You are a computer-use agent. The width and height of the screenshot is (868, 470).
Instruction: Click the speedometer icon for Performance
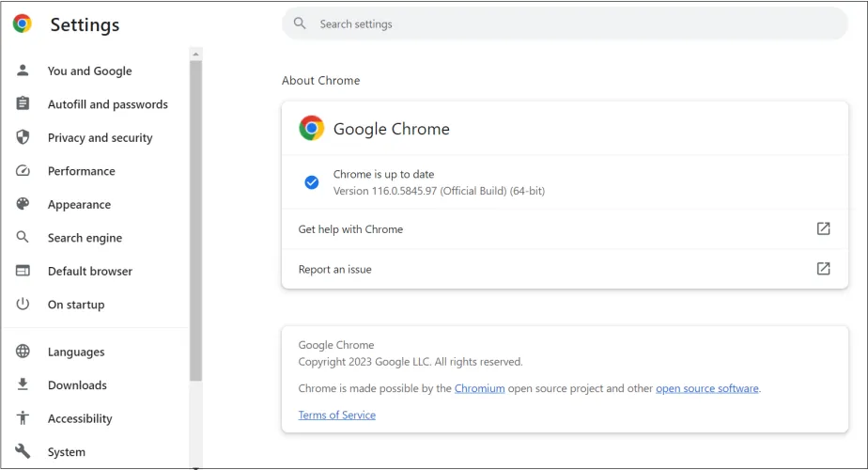tap(23, 171)
